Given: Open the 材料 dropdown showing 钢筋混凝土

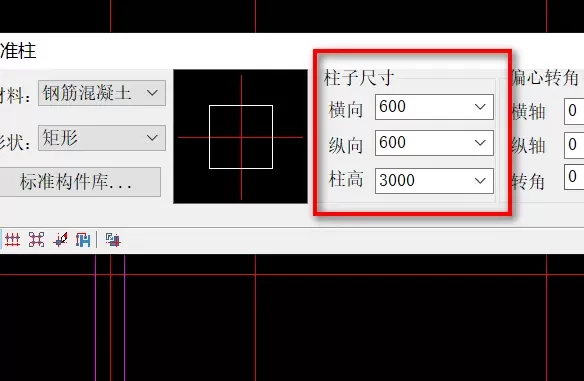Looking at the screenshot, I should tap(102, 93).
